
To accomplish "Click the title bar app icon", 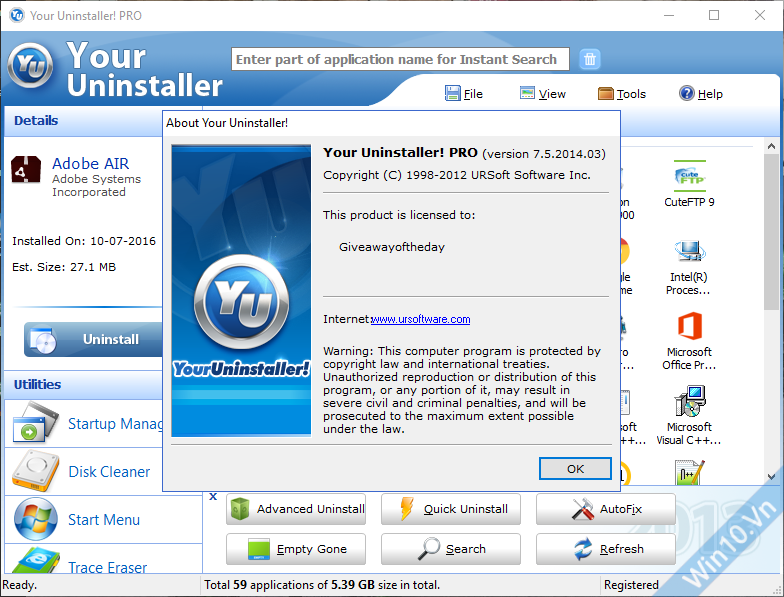I will tap(17, 16).
